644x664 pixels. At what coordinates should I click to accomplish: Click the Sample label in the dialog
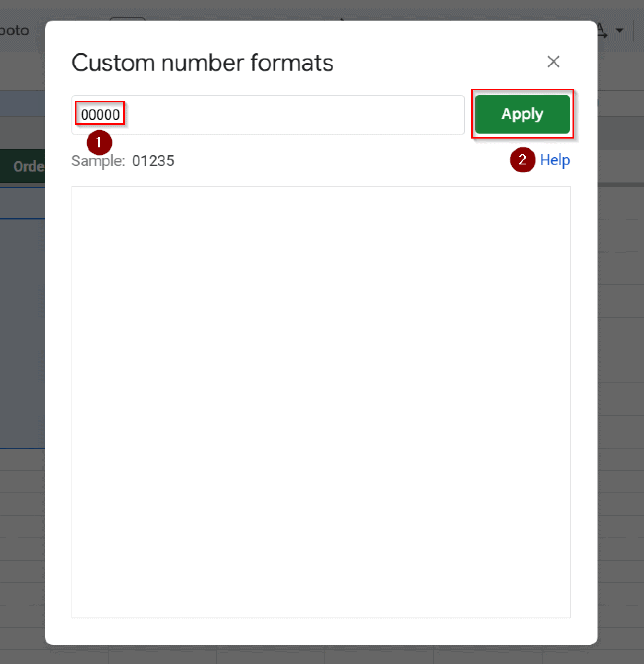tap(98, 161)
